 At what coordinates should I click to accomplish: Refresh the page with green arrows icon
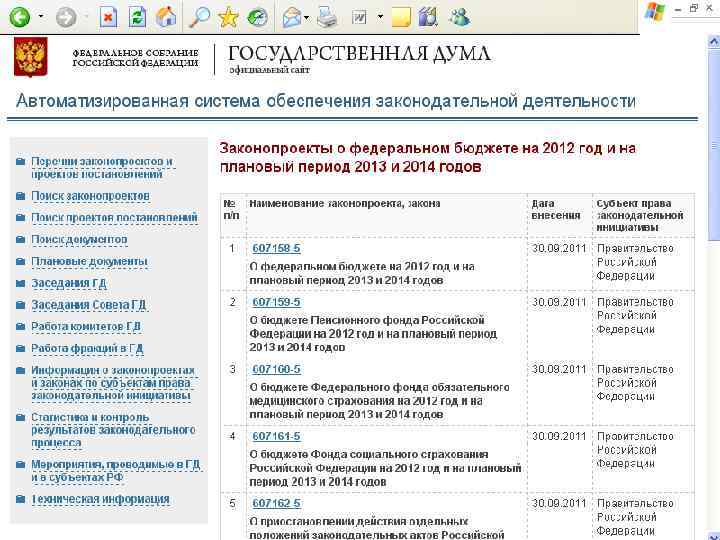click(137, 17)
